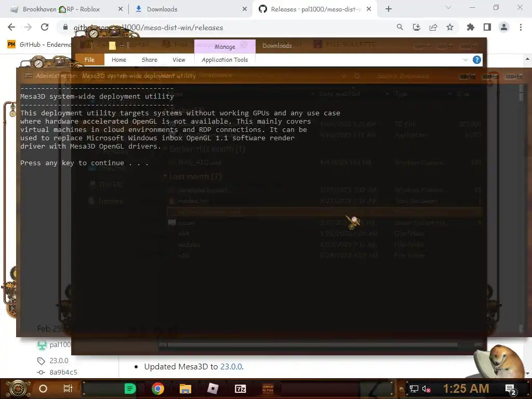Open the GitHub - Enderman bookmark
The width and height of the screenshot is (532, 399).
pyautogui.click(x=39, y=45)
